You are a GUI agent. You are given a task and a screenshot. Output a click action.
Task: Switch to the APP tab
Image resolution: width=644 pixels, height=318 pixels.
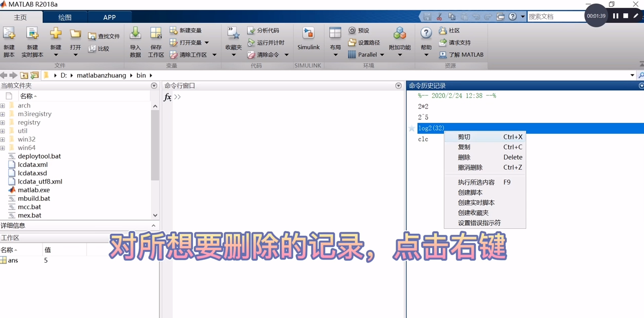click(x=109, y=17)
